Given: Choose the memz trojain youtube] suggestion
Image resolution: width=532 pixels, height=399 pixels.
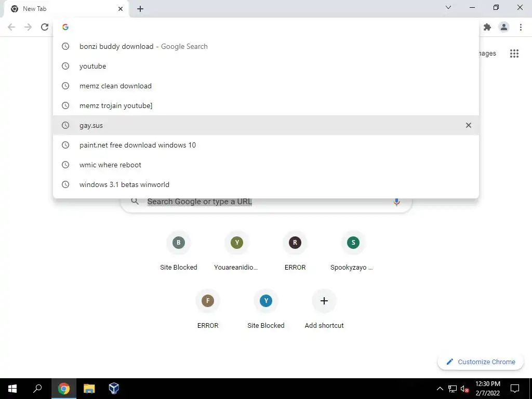Looking at the screenshot, I should [266, 105].
